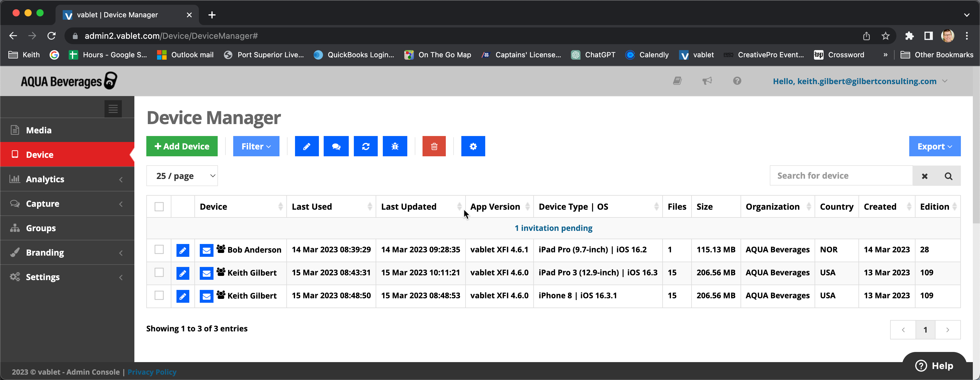The height and width of the screenshot is (380, 980).
Task: Expand the Settings sidebar menu
Action: click(67, 277)
